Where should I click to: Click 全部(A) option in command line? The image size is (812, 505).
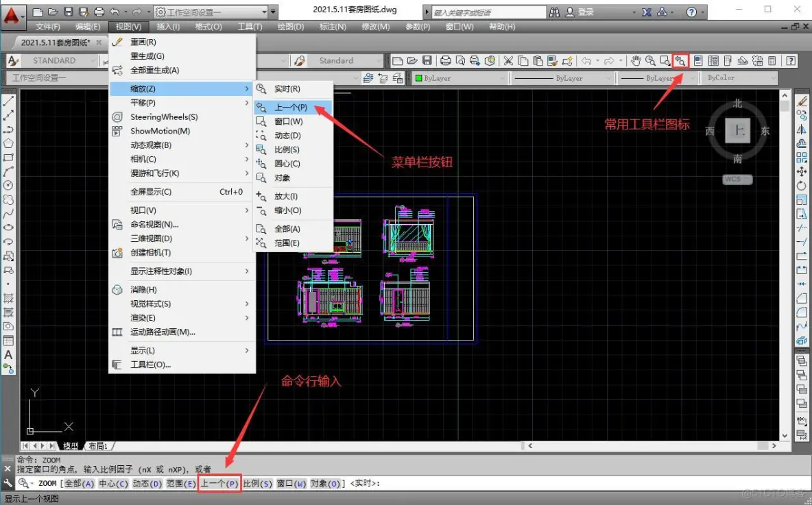[80, 483]
